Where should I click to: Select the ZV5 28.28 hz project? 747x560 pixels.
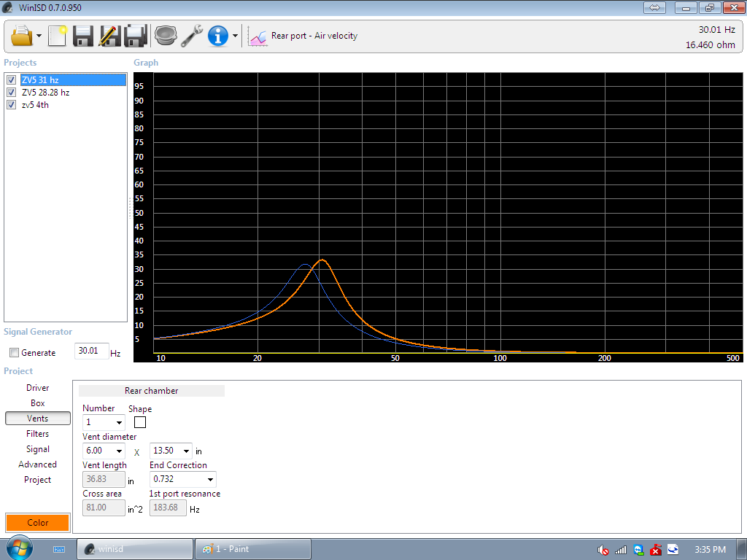click(x=46, y=93)
